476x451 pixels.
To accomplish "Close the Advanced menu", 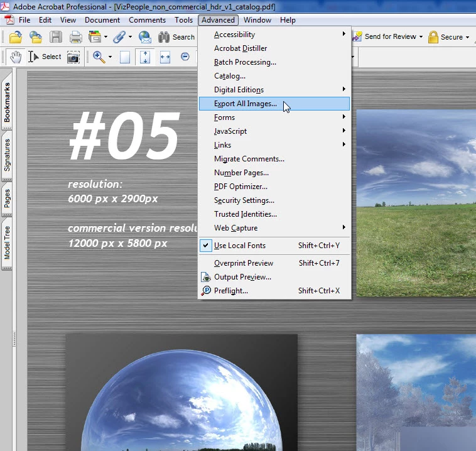I will click(x=218, y=20).
